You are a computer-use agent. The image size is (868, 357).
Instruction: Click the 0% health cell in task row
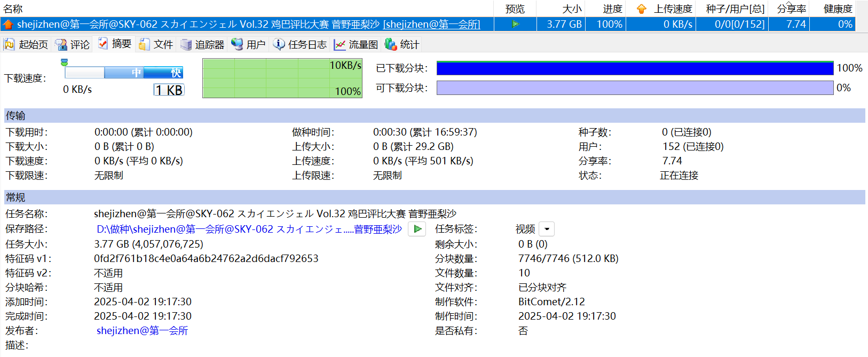tap(845, 24)
